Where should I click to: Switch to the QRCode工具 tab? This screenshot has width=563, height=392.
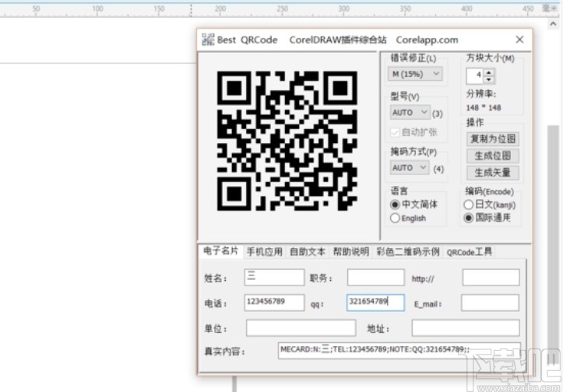pyautogui.click(x=470, y=252)
